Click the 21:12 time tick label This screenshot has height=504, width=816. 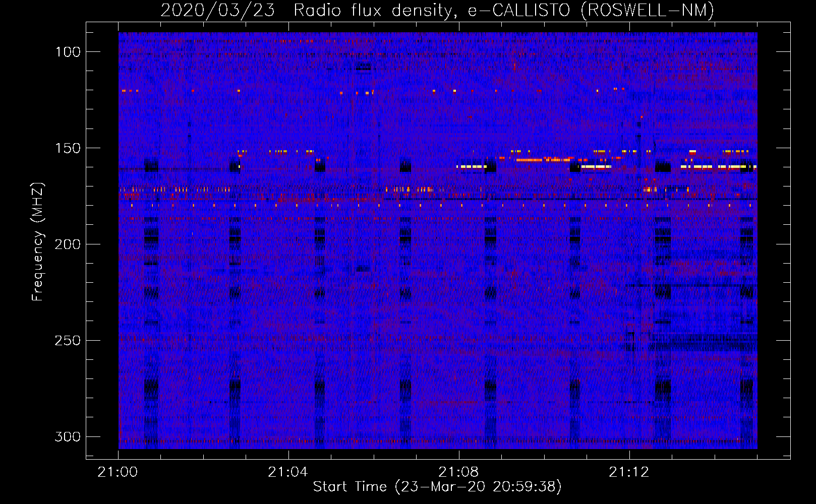click(x=629, y=472)
